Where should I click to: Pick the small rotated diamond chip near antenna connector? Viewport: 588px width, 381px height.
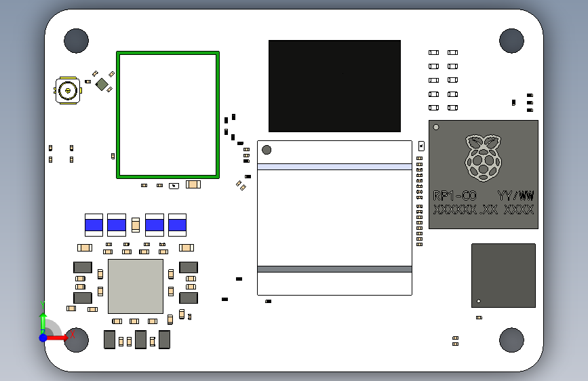(x=102, y=84)
